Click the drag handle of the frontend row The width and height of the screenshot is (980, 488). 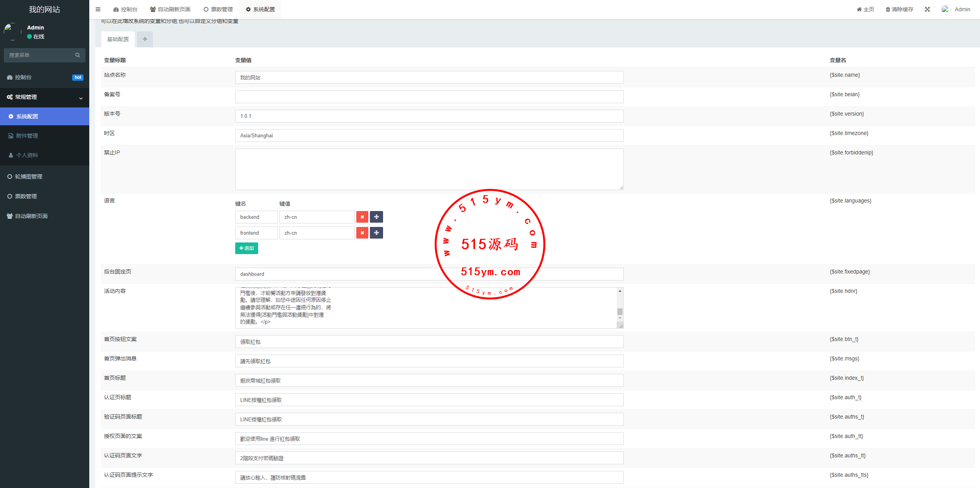coord(376,233)
